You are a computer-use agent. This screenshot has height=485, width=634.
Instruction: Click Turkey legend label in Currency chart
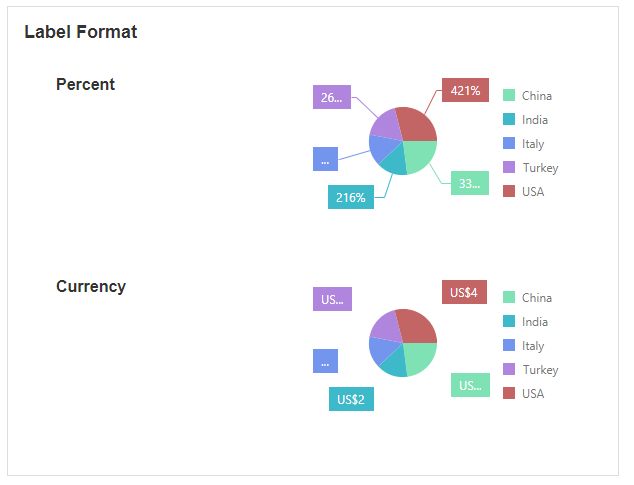540,370
